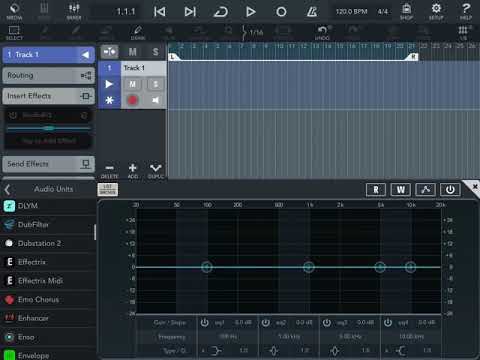Solo all tracks using the global S
The height and width of the screenshot is (360, 480).
coord(155,52)
